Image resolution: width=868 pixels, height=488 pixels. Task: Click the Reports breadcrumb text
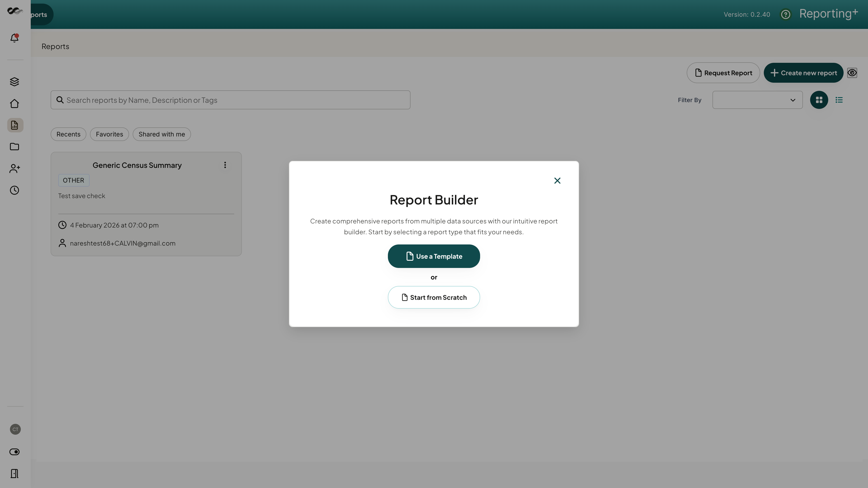[55, 47]
